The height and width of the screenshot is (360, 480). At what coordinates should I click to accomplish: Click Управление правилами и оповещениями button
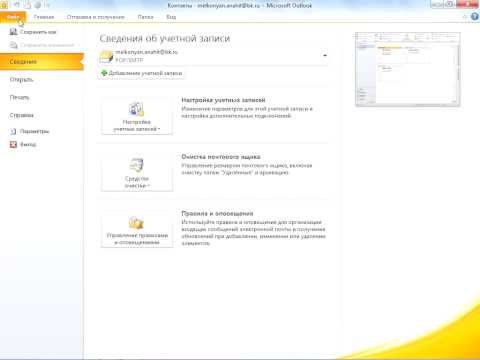[x=137, y=229]
